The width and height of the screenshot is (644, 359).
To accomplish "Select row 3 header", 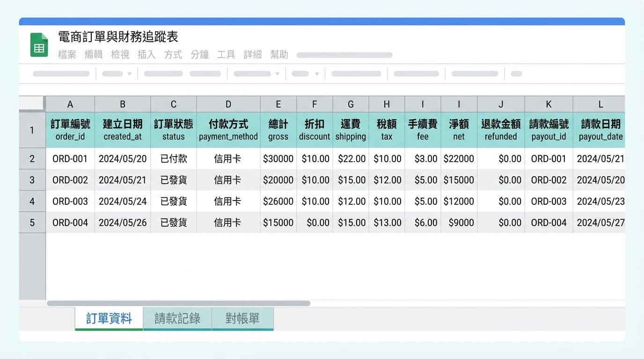I will click(x=32, y=180).
